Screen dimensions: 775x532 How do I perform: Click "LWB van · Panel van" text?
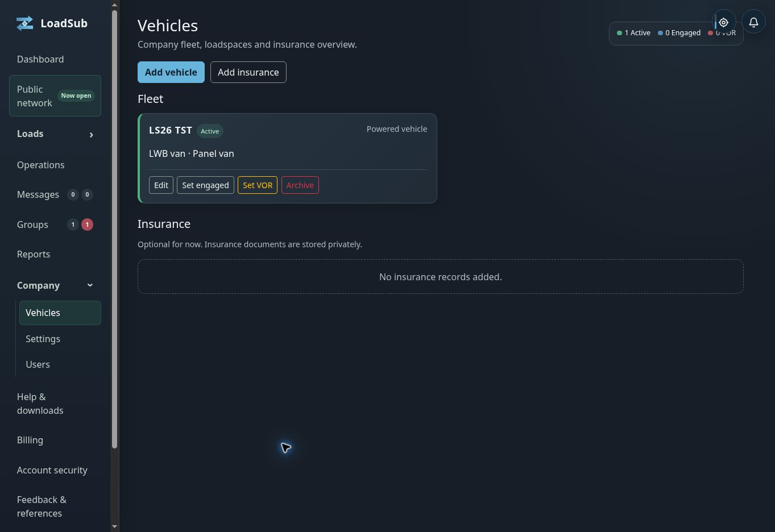[x=192, y=153]
